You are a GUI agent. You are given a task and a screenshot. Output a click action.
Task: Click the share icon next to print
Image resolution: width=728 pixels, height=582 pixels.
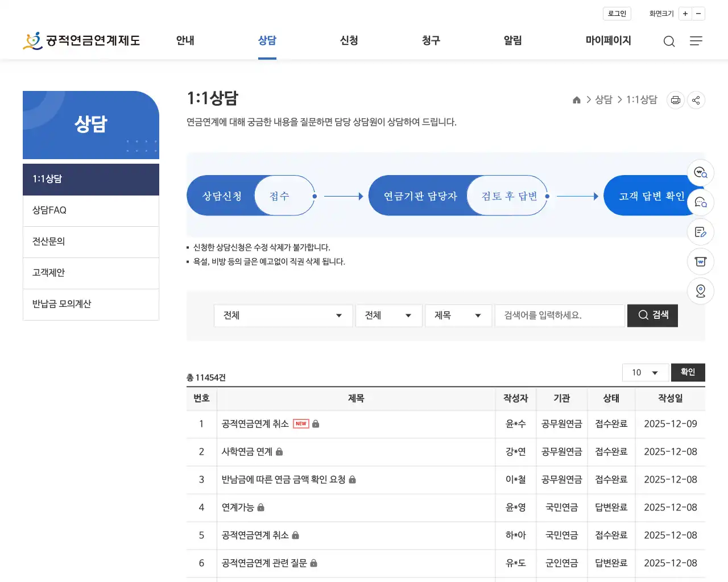pos(696,100)
